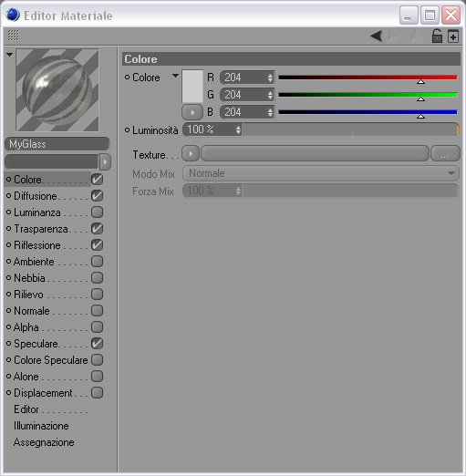Open the Luminanza channel page
This screenshot has width=466, height=476.
coord(37,212)
